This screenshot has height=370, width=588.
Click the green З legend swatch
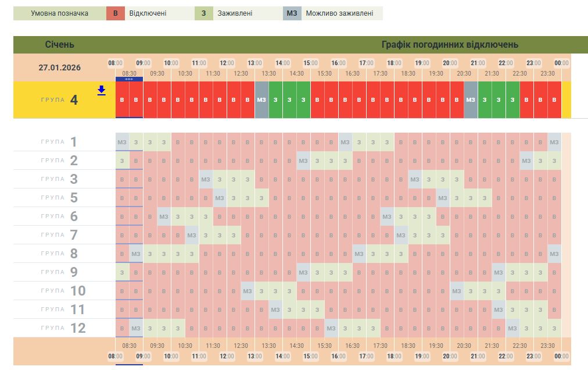point(203,13)
